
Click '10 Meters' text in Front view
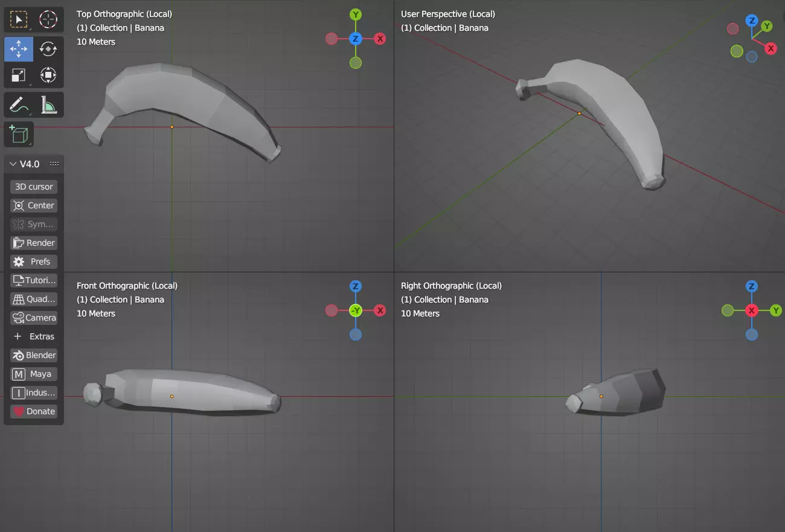pos(96,313)
